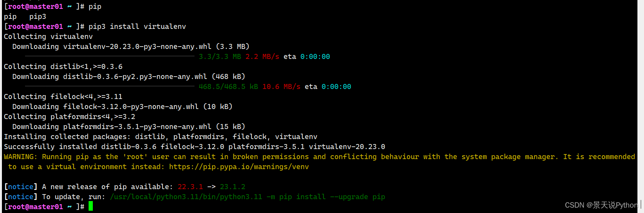644x213 pixels.
Task: Click the 'pip3 install virtualenv' command text
Action: tap(137, 27)
